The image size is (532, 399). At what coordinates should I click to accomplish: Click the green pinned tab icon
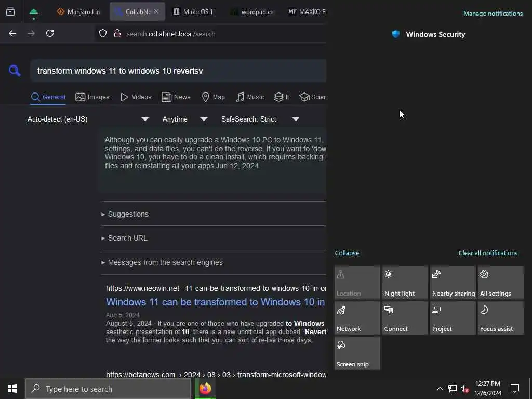pyautogui.click(x=34, y=12)
